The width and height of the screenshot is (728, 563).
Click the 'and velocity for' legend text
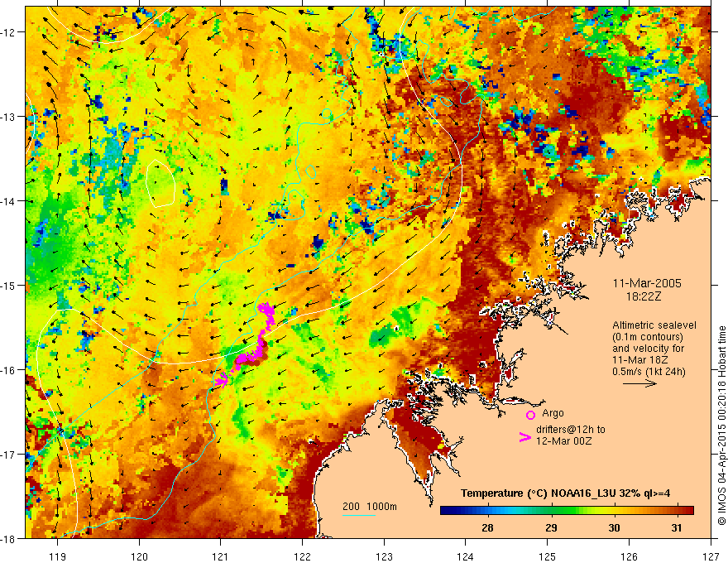pyautogui.click(x=648, y=349)
